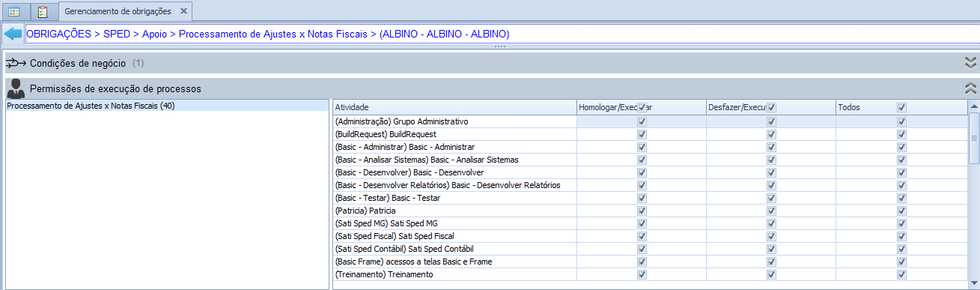Open the clipboard checklist tab icon

[x=43, y=12]
